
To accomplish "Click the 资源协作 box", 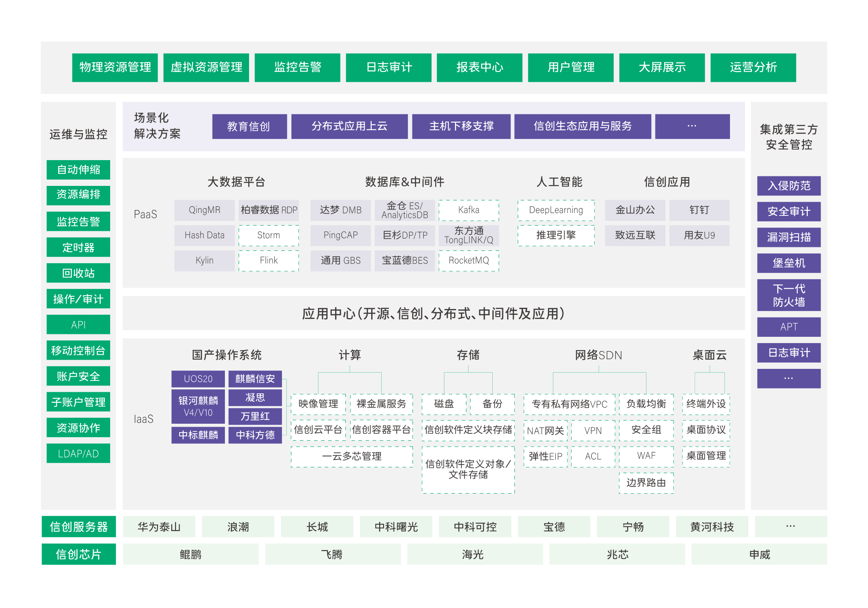I will click(79, 428).
